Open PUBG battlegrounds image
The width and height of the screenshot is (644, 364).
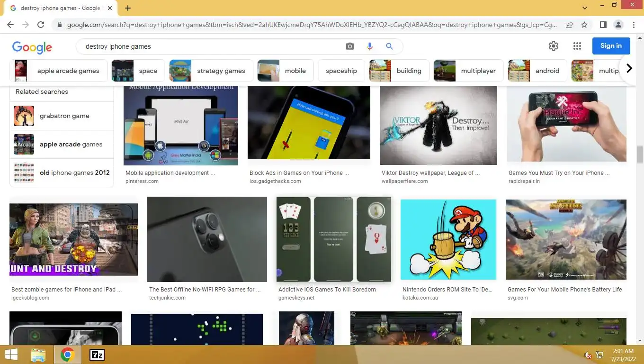click(566, 239)
